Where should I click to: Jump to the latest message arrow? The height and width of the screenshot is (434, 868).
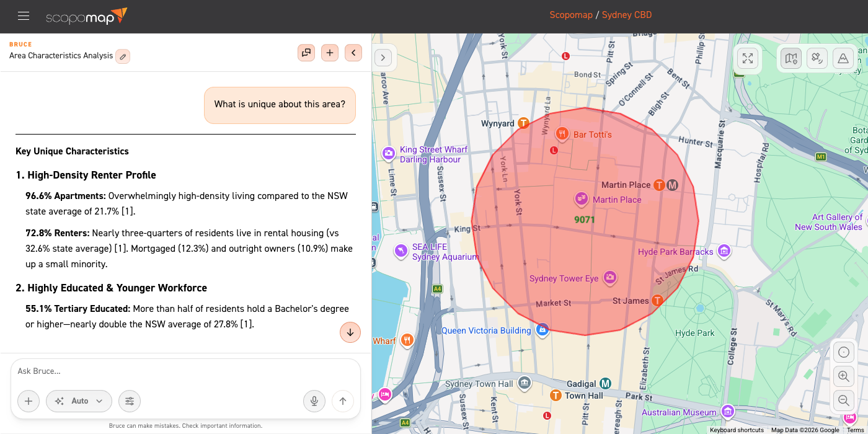tap(350, 332)
